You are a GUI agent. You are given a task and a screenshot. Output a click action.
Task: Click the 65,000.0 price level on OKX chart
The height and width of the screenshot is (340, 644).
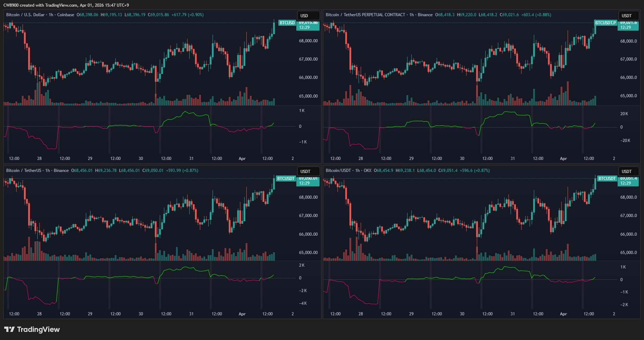click(x=629, y=253)
